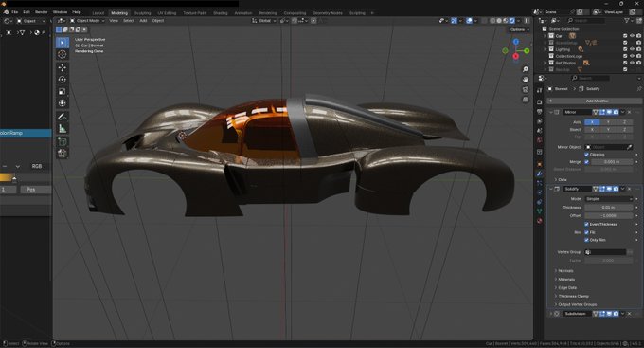Click the Blender logo menu icon
Image resolution: width=644 pixels, height=348 pixels.
pos(6,12)
